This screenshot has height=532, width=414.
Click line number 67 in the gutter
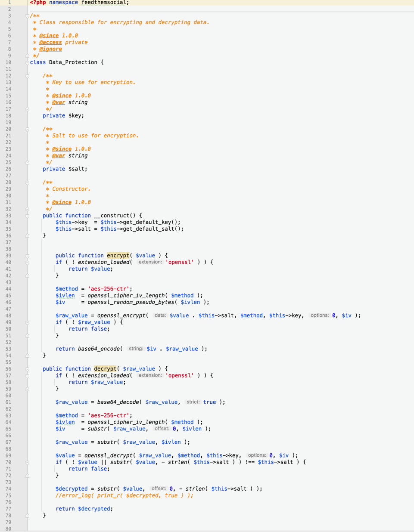coord(8,442)
